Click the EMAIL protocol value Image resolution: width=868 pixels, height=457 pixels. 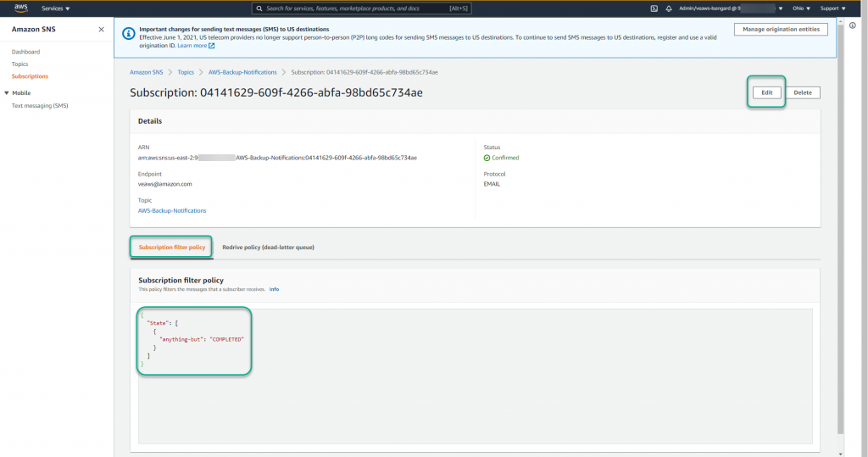[492, 184]
